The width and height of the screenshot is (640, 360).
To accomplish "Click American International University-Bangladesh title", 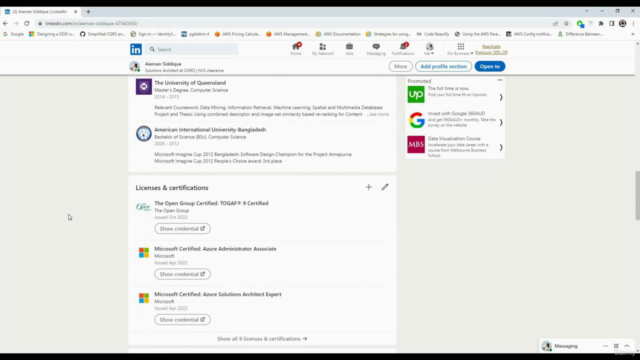I will 210,130.
